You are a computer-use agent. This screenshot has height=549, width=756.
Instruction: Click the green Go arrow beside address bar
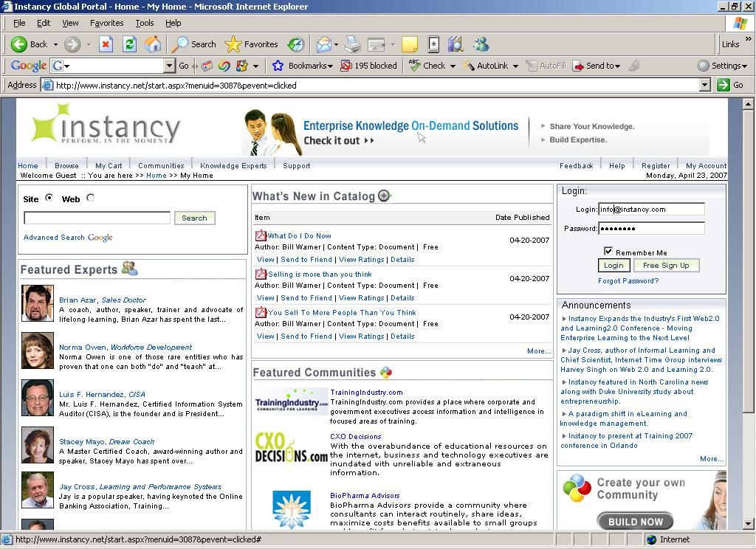click(724, 86)
